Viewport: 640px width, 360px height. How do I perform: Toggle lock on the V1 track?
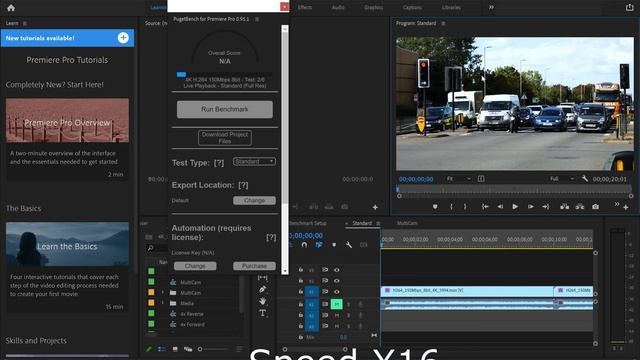tap(300, 291)
